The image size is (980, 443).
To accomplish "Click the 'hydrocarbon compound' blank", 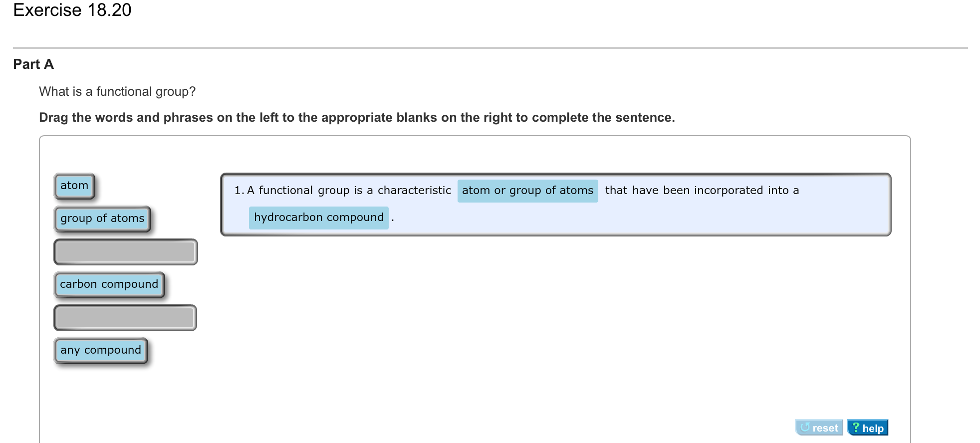I will 318,218.
